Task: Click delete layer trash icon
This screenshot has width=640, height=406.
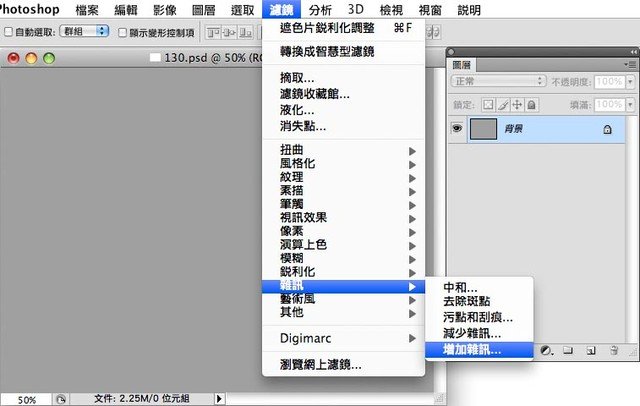Action: click(614, 351)
